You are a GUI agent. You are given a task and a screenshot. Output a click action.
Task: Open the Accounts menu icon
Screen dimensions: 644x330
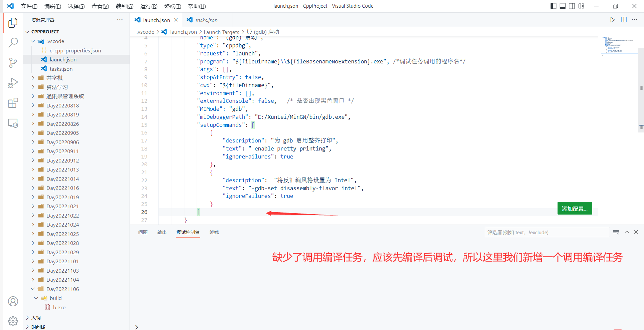pyautogui.click(x=13, y=301)
